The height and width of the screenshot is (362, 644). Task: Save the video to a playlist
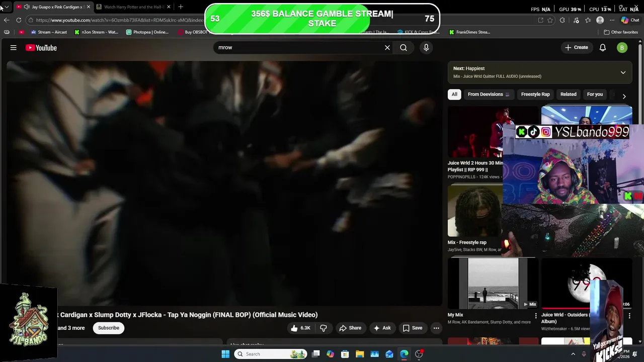(x=412, y=328)
